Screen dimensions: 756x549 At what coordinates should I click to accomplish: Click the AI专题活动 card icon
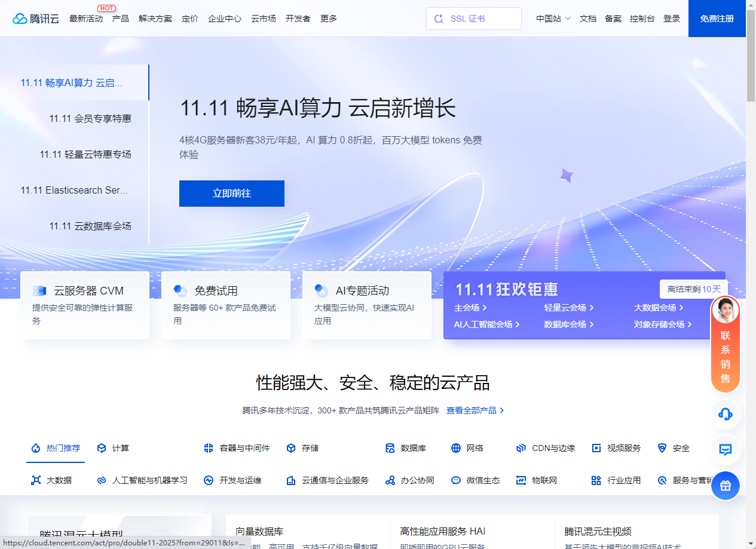pos(322,291)
